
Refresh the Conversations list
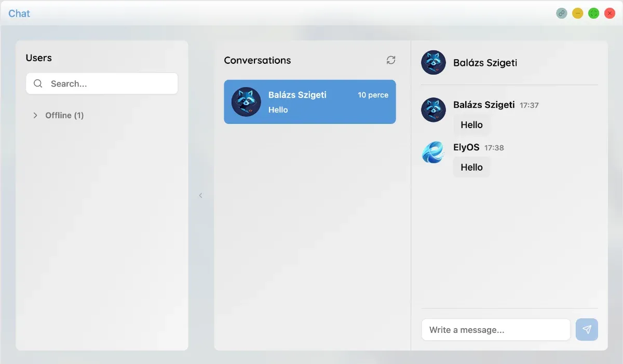click(391, 60)
